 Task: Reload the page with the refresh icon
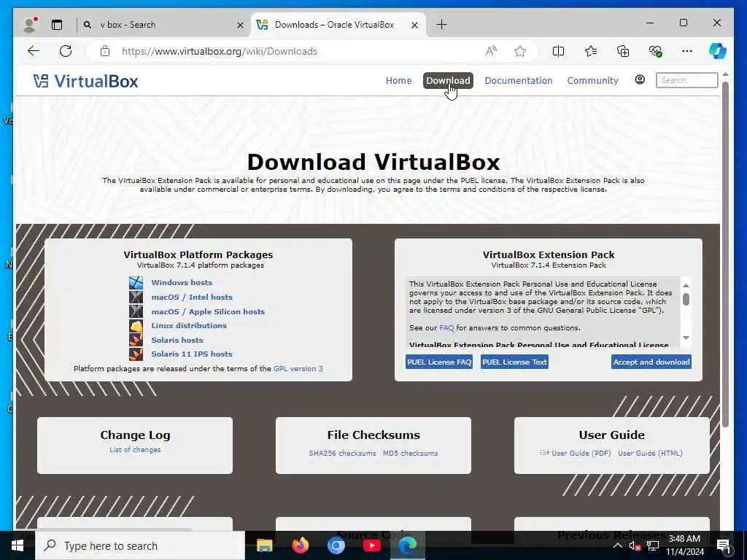coord(66,51)
